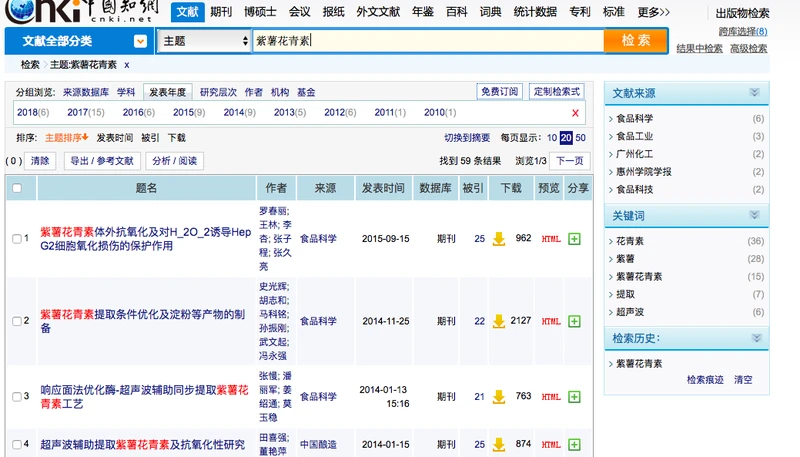Switch view via 切换到摘要
This screenshot has width=800, height=457.
pyautogui.click(x=467, y=138)
